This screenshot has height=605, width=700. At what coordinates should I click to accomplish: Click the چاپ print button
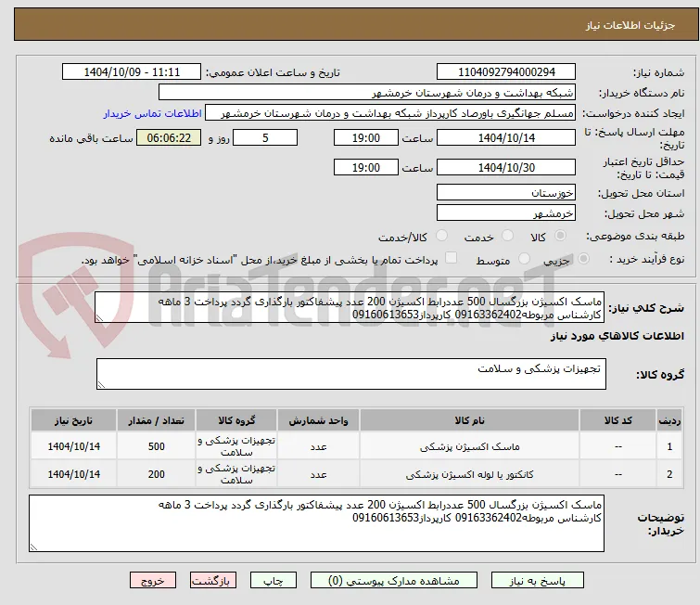(274, 581)
